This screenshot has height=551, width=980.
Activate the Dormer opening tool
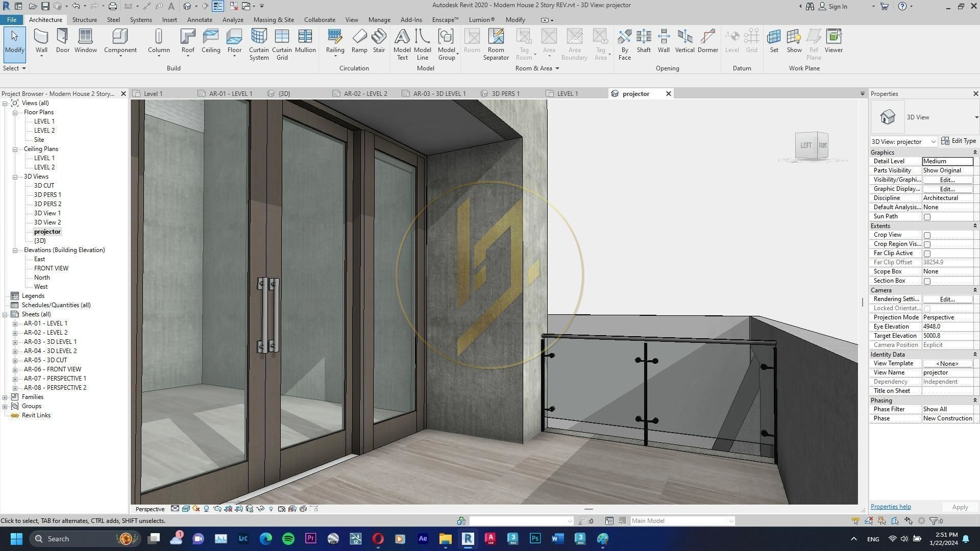(707, 41)
